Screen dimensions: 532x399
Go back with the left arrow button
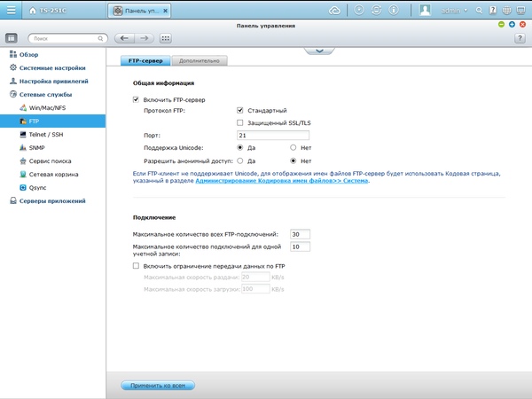pos(124,38)
